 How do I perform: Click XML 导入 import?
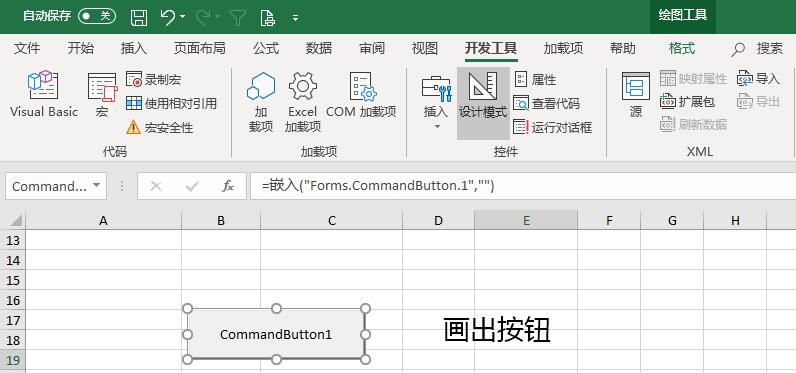pyautogui.click(x=758, y=79)
